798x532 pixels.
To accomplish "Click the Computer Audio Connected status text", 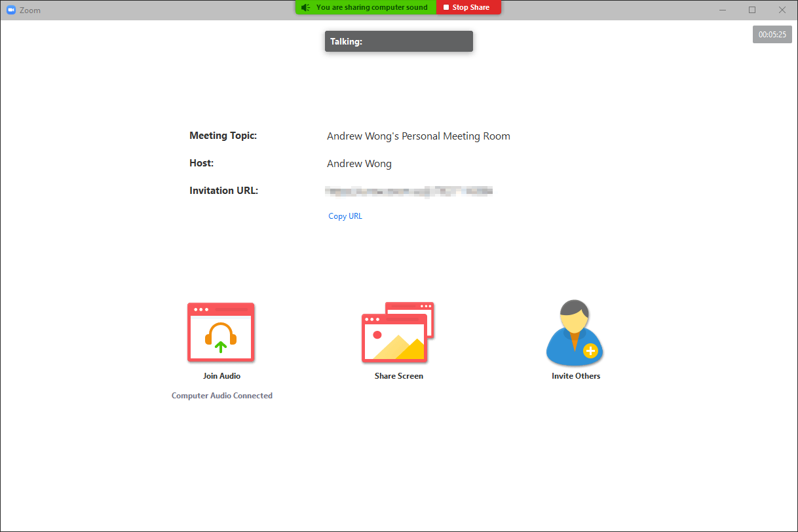I will (221, 396).
